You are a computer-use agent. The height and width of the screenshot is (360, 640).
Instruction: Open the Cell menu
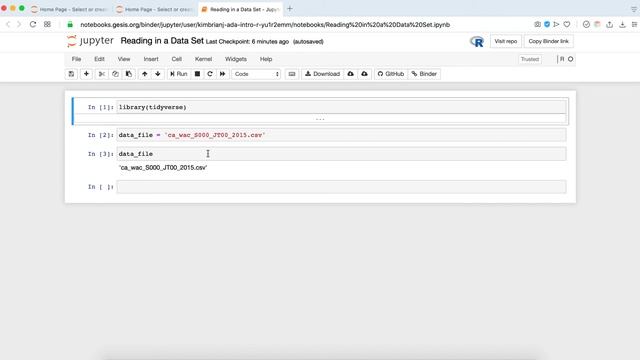click(176, 59)
